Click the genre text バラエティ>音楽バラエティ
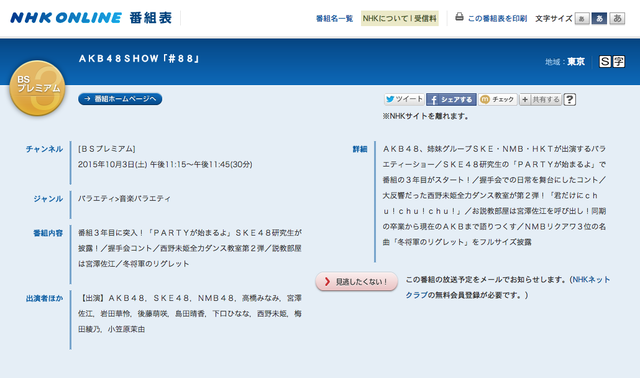This screenshot has height=378, width=640. tap(124, 199)
